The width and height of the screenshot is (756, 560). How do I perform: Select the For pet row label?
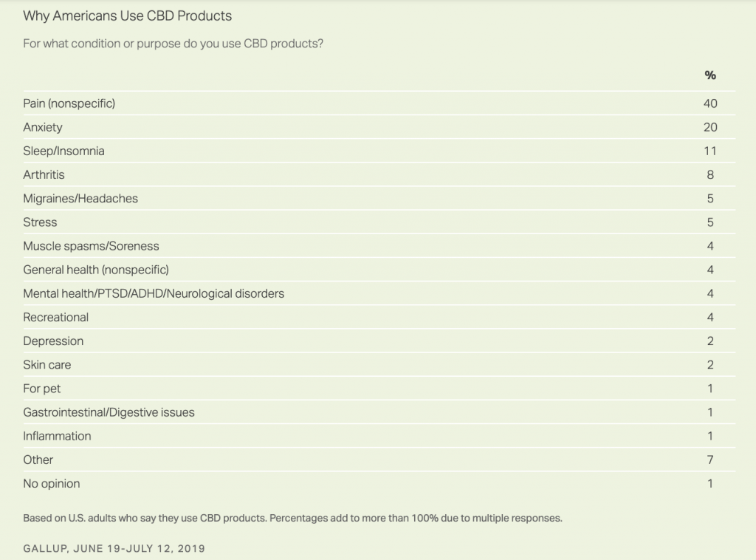pyautogui.click(x=42, y=389)
